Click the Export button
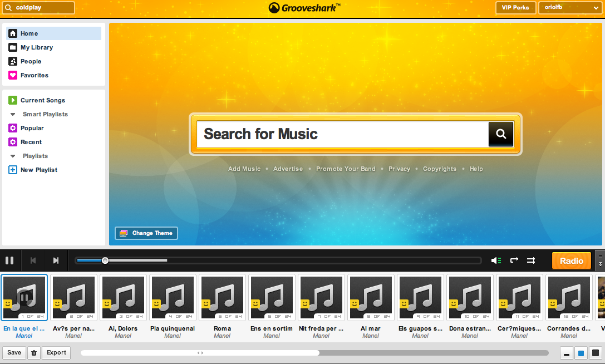Screen dimensions: 605x364 point(56,352)
